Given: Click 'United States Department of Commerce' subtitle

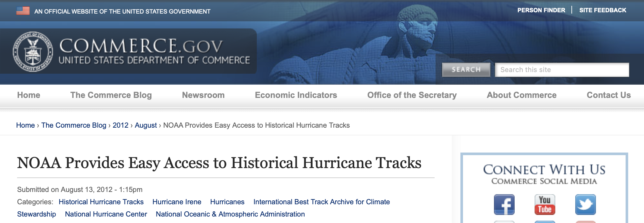Looking at the screenshot, I should (x=154, y=60).
